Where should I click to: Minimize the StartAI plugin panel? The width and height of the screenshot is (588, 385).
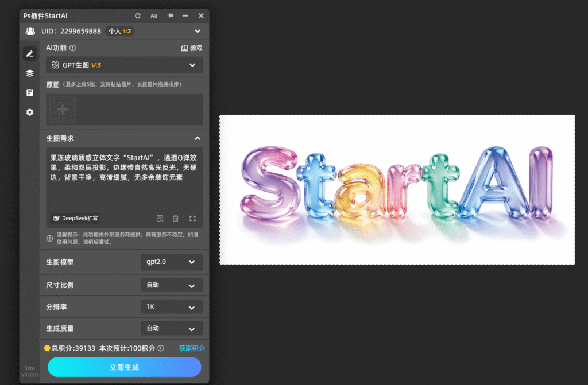[185, 15]
